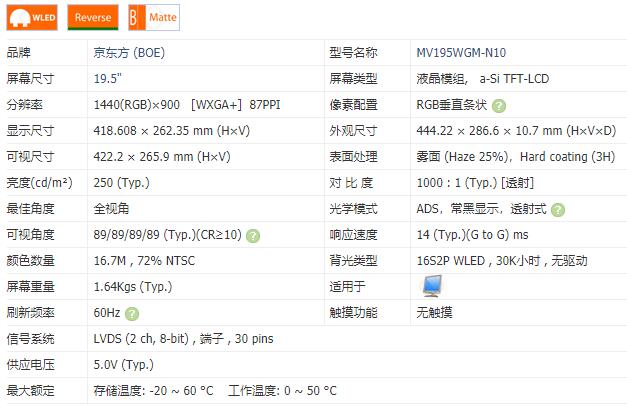The image size is (627, 406).
Task: Select the 全视角 best angle value
Action: [x=111, y=209]
